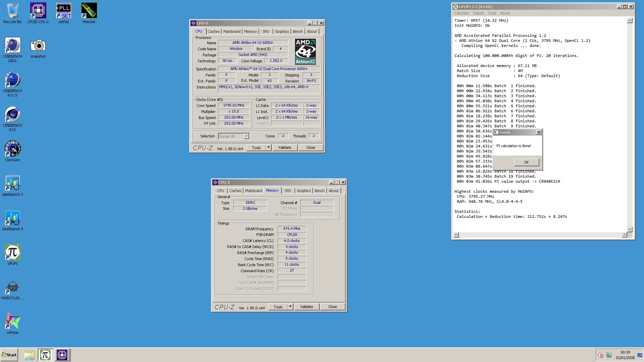The height and width of the screenshot is (362, 644).
Task: Click Tools button in bottom CPU-Z
Action: [278, 307]
